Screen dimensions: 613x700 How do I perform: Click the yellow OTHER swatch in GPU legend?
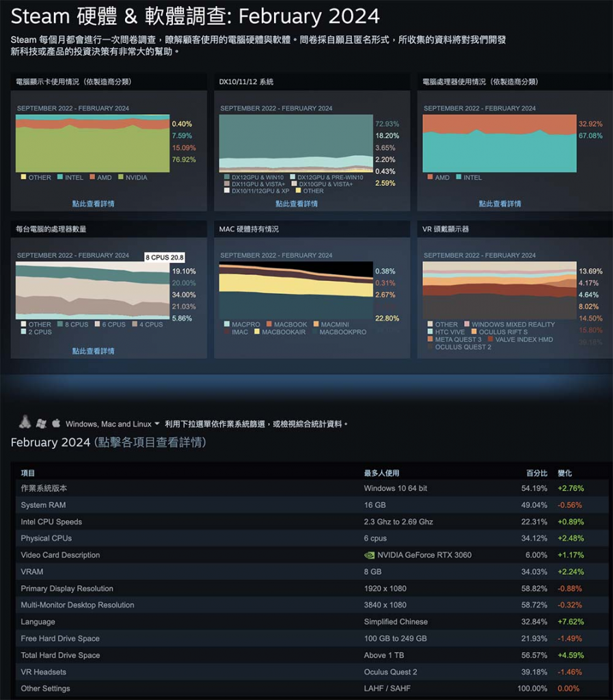click(23, 177)
